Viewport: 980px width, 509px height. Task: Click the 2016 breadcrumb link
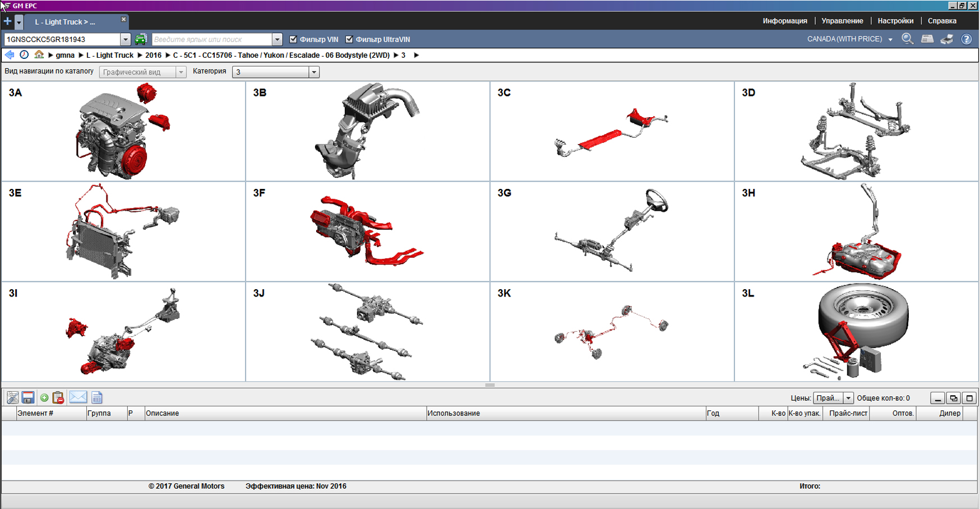(x=153, y=55)
